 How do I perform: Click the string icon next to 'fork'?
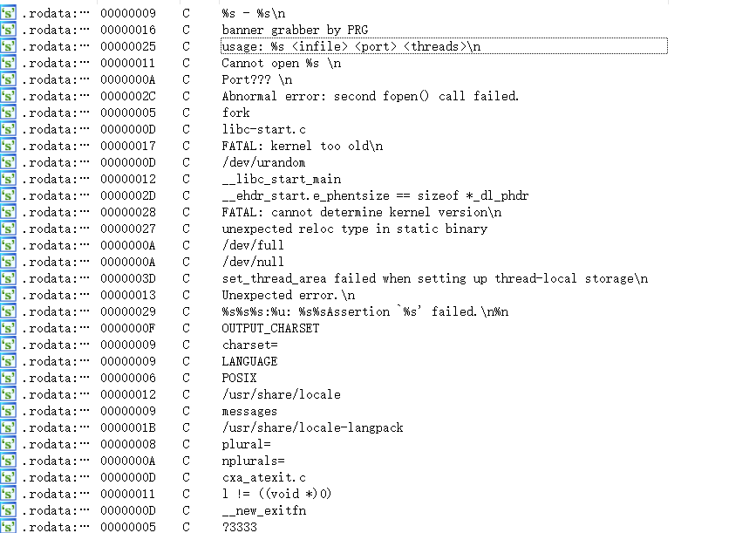tap(9, 113)
